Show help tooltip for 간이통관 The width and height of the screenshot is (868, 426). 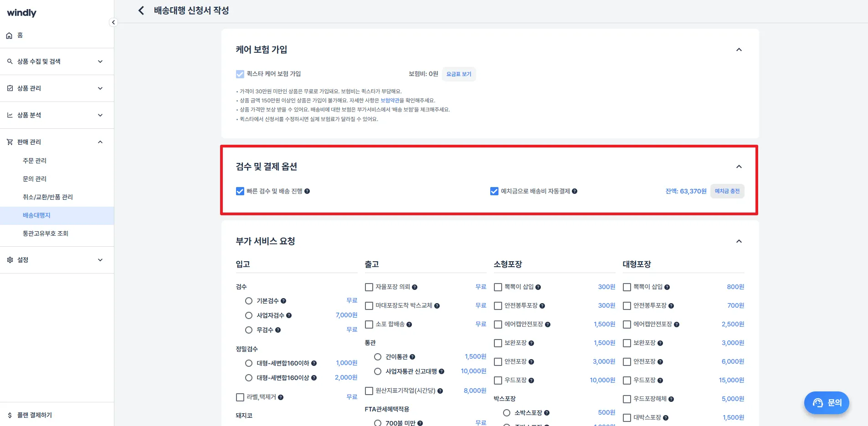[x=412, y=357]
